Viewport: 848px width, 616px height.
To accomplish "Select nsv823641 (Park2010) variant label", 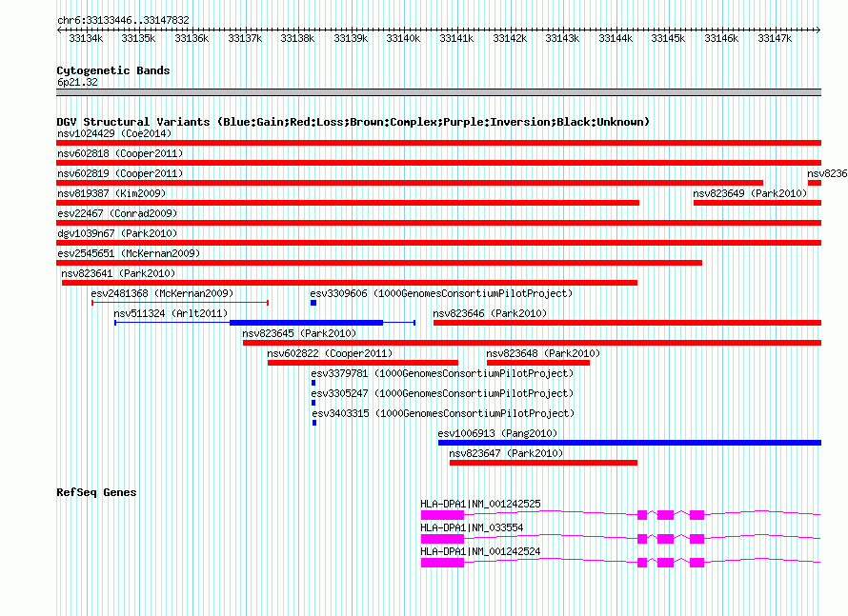I will 118,273.
